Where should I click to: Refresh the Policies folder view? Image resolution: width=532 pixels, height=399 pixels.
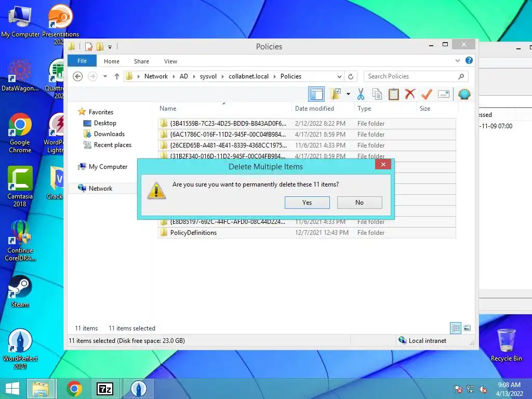coord(351,77)
